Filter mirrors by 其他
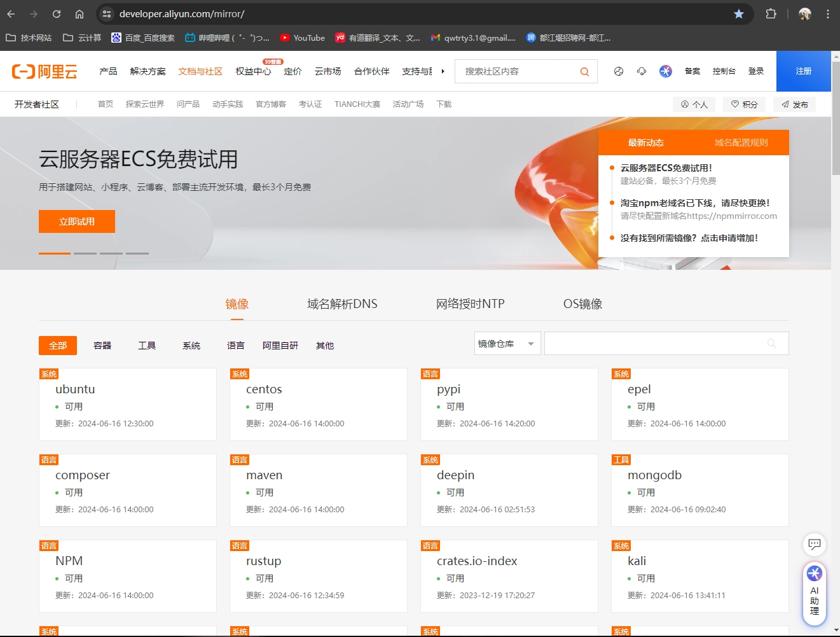Viewport: 840px width, 637px height. pyautogui.click(x=325, y=346)
